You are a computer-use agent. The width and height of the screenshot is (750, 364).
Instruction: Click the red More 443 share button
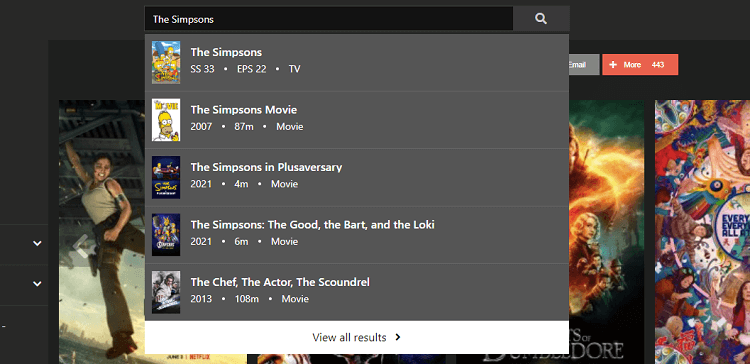point(640,65)
